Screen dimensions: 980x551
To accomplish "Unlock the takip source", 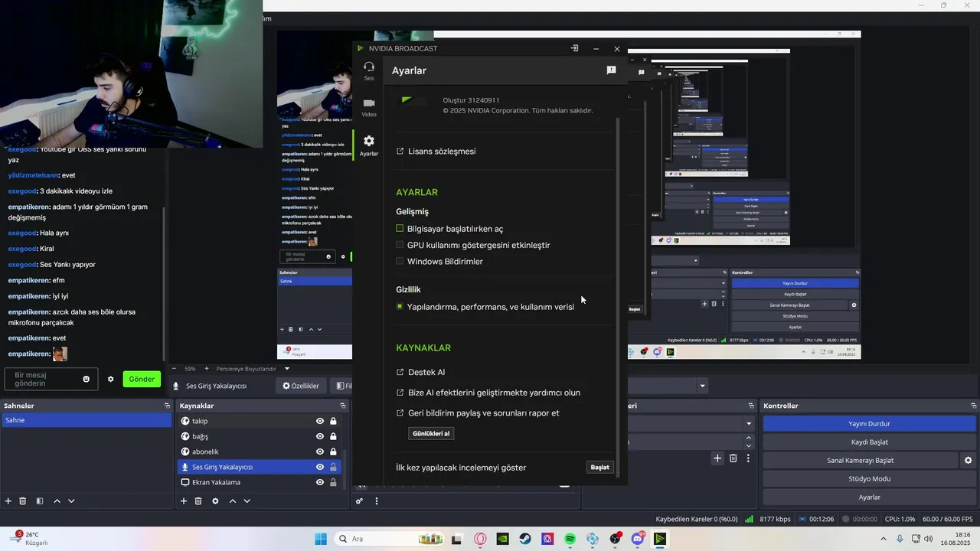I will tap(333, 421).
